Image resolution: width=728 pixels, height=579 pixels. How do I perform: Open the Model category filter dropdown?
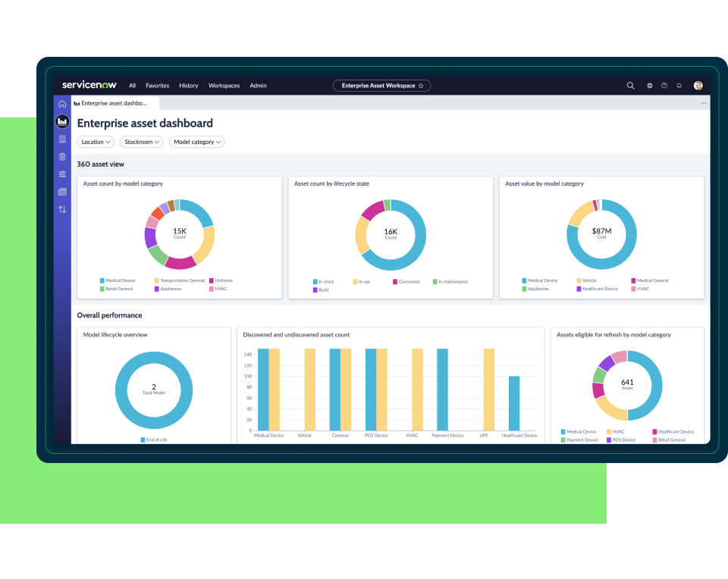point(196,142)
